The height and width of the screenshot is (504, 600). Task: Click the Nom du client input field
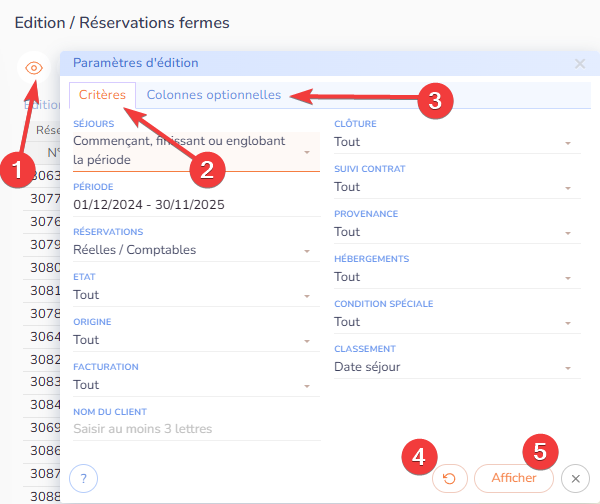click(195, 429)
